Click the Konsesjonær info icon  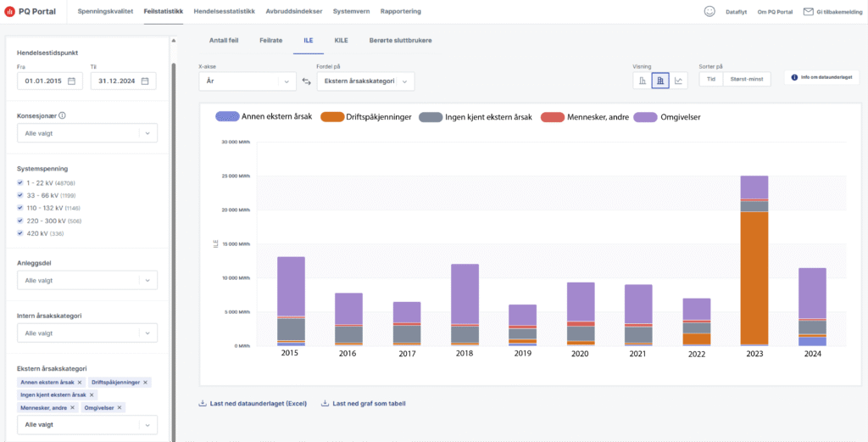[x=63, y=116]
